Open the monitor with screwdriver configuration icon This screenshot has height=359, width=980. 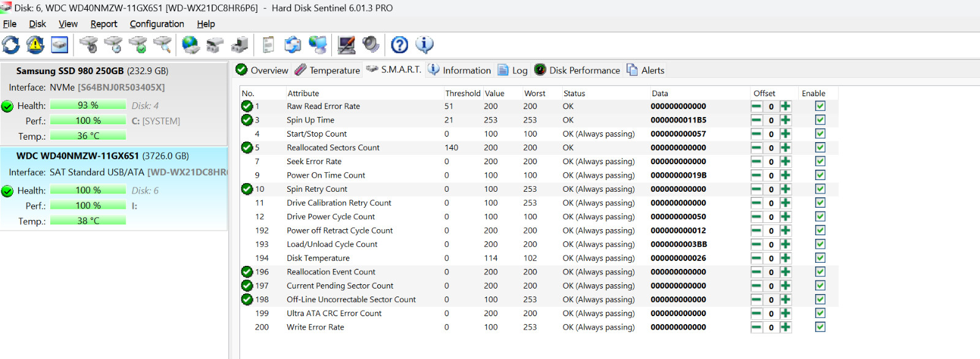(347, 45)
